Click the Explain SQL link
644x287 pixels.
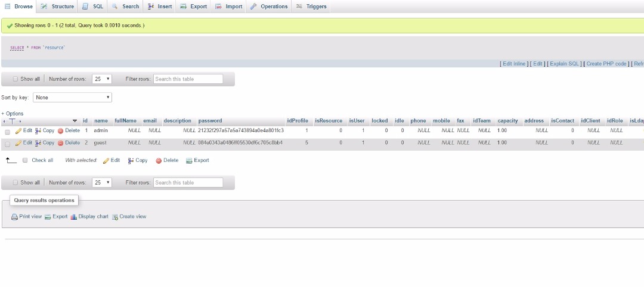pyautogui.click(x=565, y=64)
